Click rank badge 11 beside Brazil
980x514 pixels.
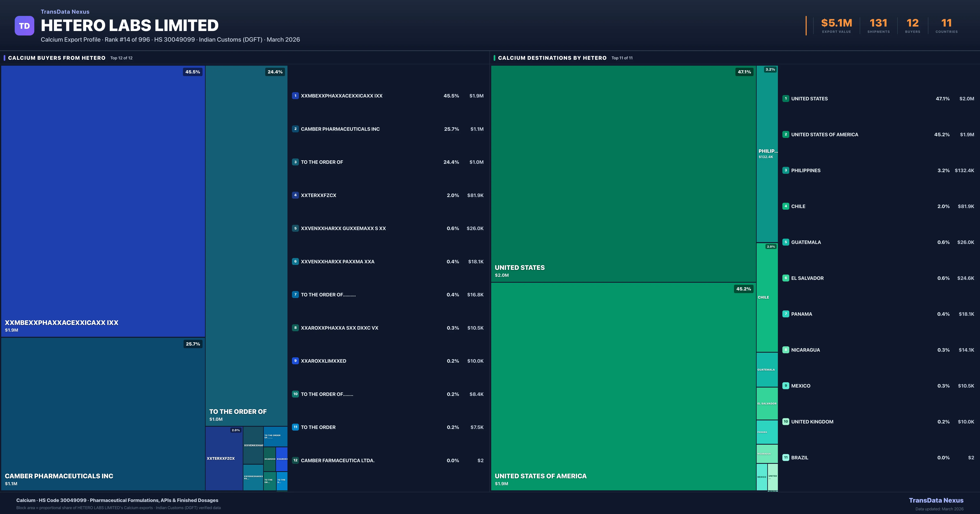786,457
